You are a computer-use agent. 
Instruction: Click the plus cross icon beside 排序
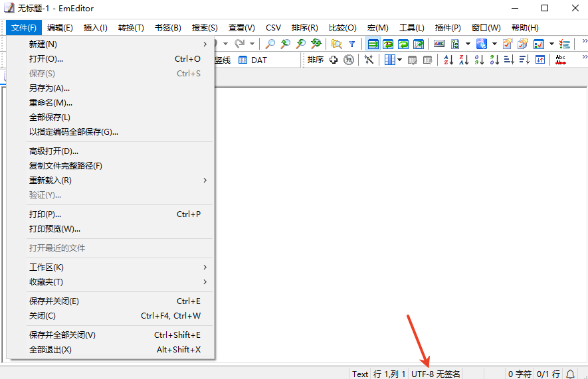tap(334, 60)
